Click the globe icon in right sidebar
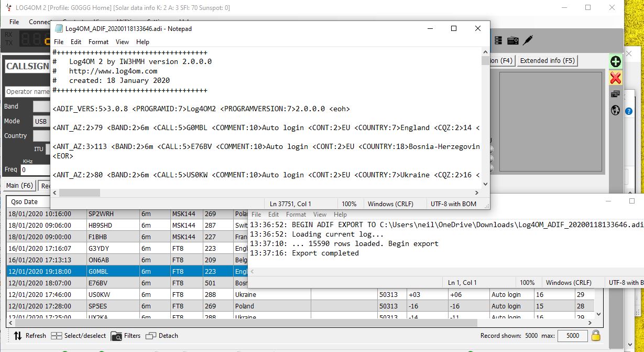Viewport: 644px width, 352px height. (x=616, y=111)
